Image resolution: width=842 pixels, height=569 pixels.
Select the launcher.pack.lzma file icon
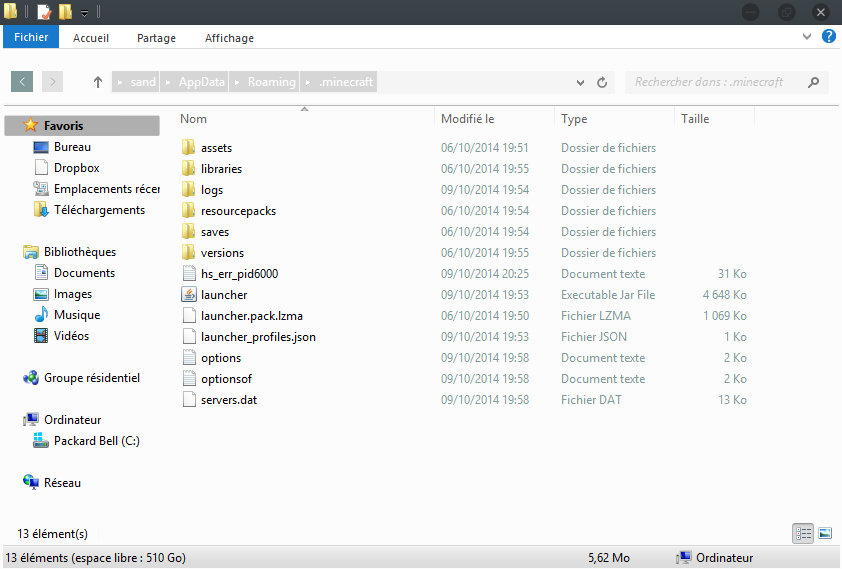(189, 315)
